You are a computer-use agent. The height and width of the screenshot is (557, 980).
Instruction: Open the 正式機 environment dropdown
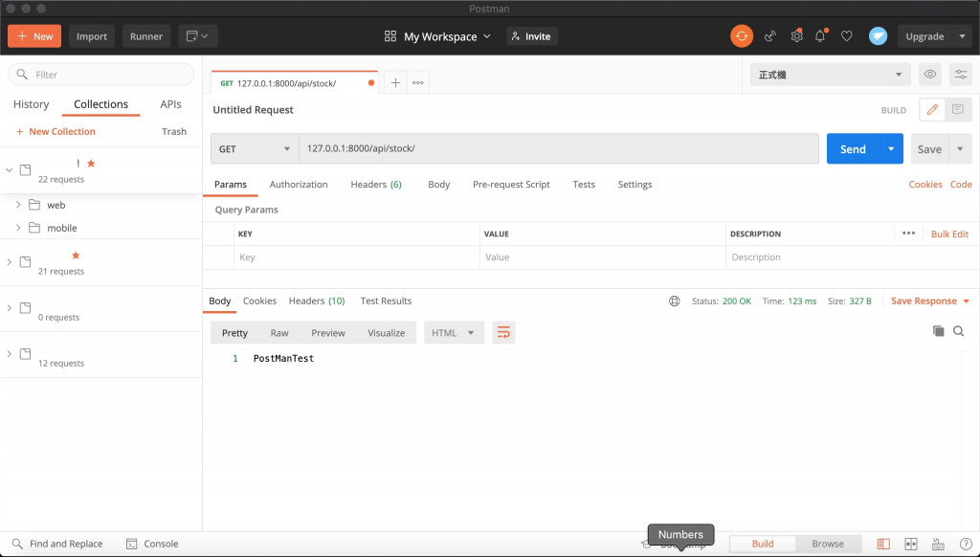831,75
